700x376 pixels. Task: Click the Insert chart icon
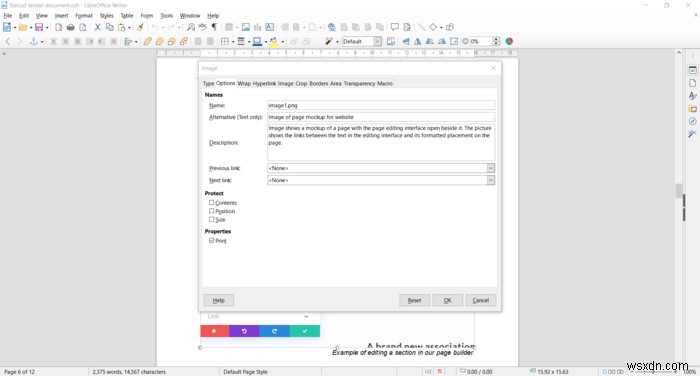click(x=258, y=27)
